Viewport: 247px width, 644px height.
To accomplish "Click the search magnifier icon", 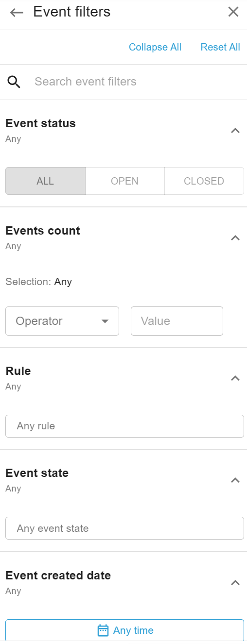I will click(x=14, y=82).
